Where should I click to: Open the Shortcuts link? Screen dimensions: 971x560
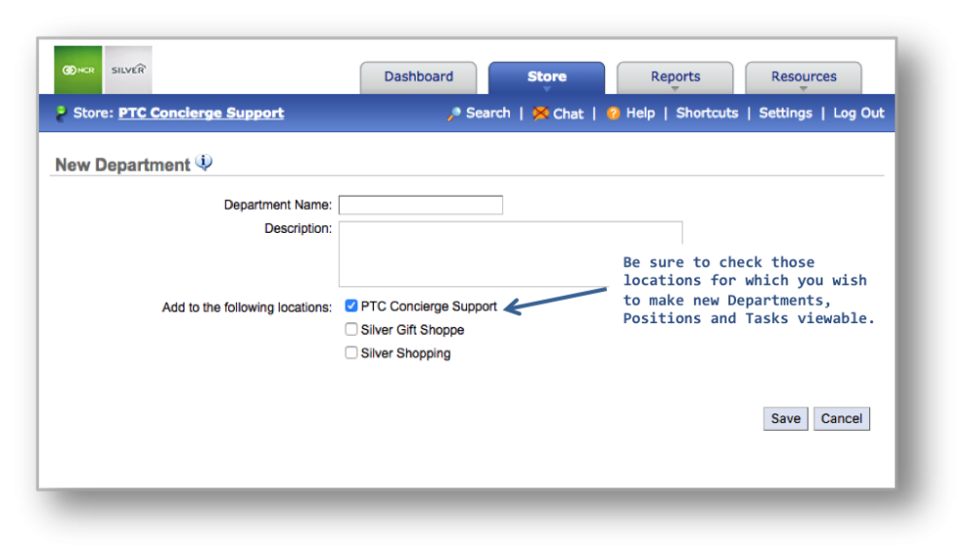pyautogui.click(x=707, y=114)
